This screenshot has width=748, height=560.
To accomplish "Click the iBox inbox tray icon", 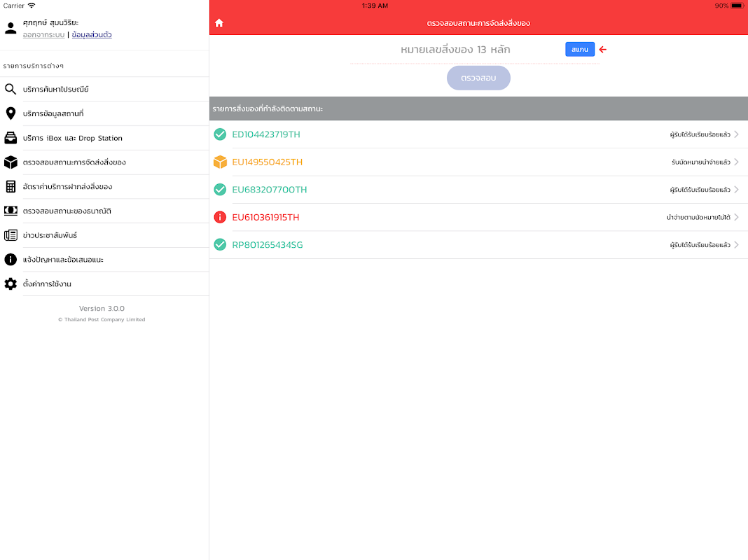I will click(x=11, y=138).
